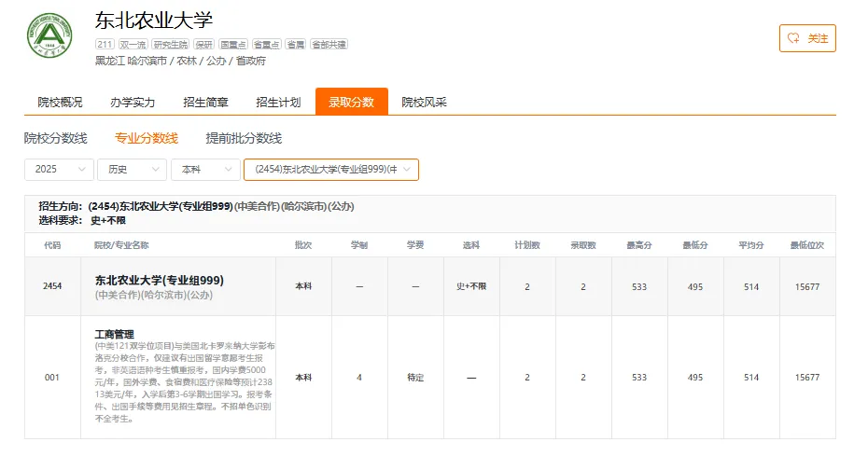
Task: Click the 招生方向 info line
Action: click(x=196, y=206)
